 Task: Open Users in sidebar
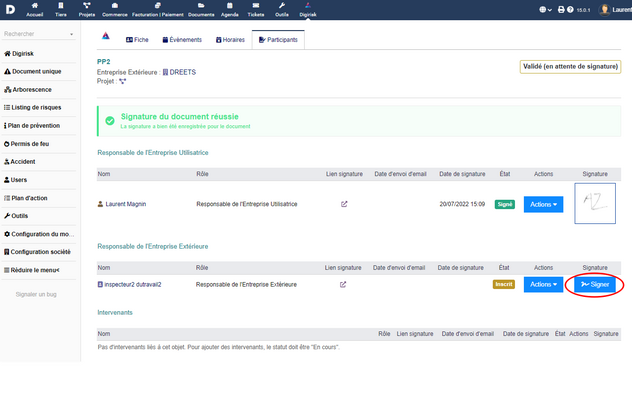pos(15,180)
